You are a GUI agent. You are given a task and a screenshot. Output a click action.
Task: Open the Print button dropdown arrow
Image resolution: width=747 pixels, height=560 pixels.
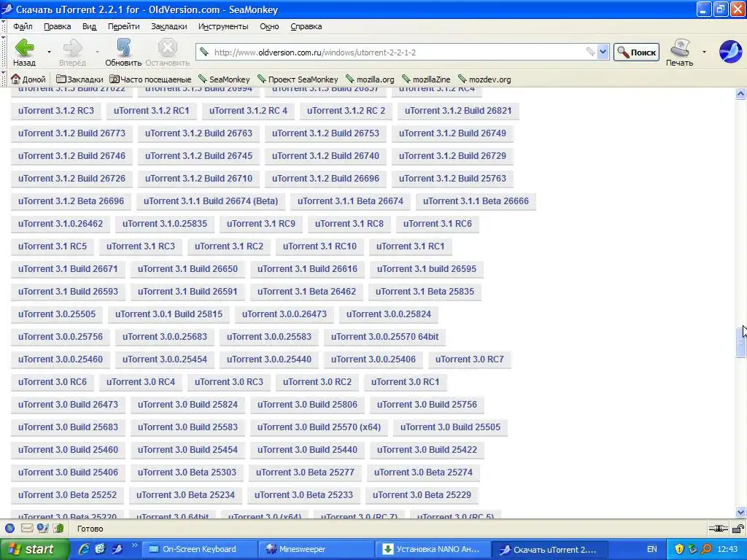click(x=704, y=52)
